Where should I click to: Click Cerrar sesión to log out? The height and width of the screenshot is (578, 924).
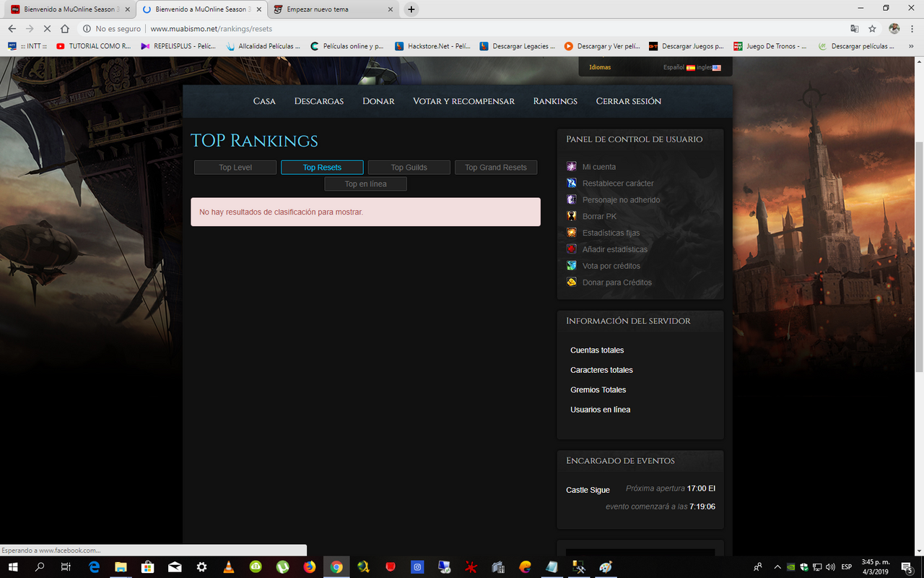coord(629,101)
